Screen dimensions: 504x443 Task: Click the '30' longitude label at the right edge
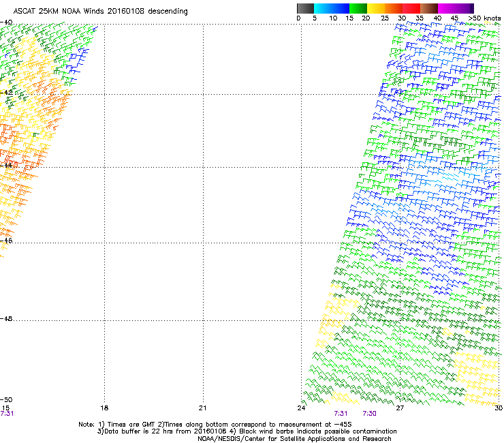click(499, 408)
